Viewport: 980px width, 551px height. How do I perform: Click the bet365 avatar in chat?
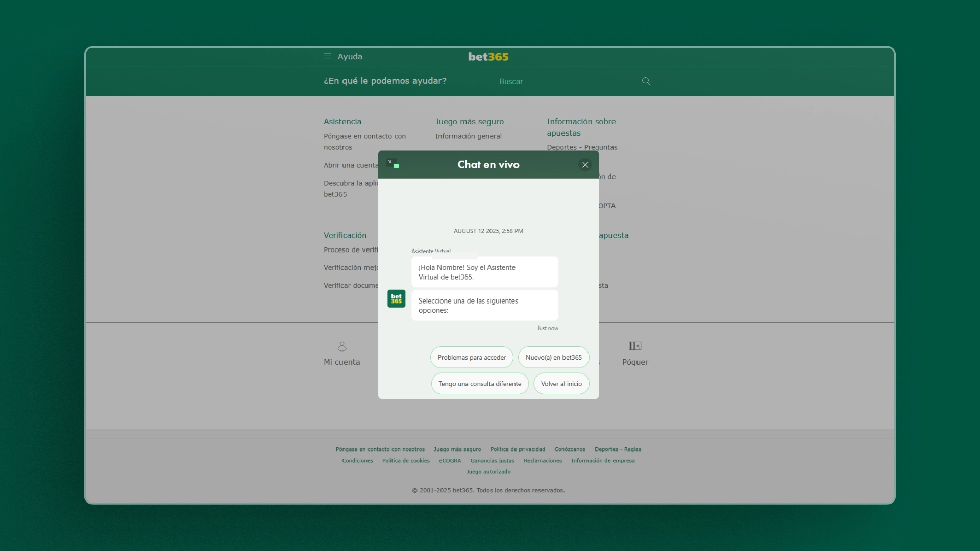[x=397, y=299]
